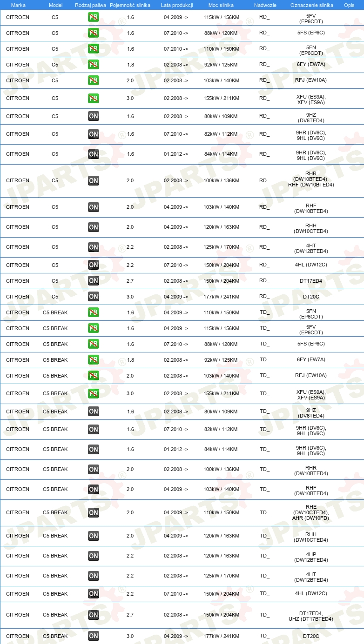Image resolution: width=364 pixels, height=644 pixels.
Task: Click the 125kW / 170KM cell in C5 BREAK row
Action: point(222,576)
